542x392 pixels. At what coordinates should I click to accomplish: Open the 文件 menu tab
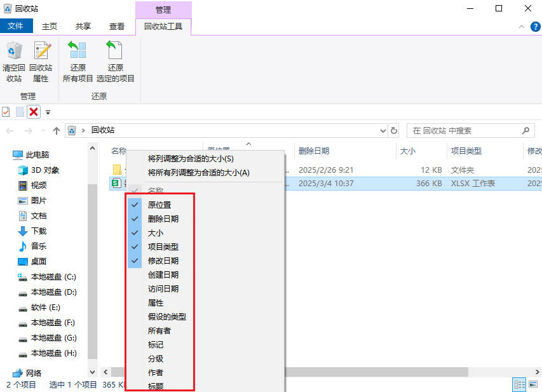[x=15, y=26]
